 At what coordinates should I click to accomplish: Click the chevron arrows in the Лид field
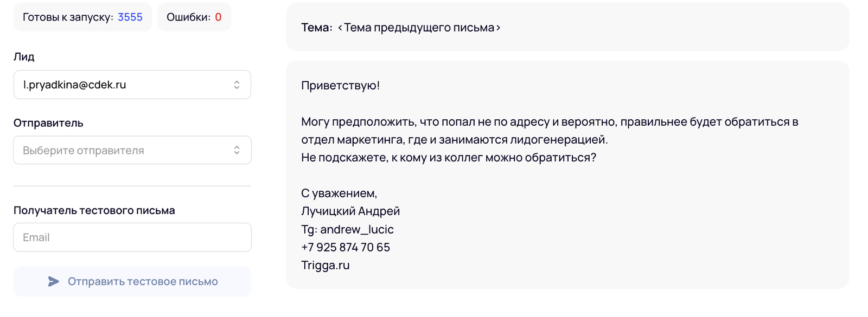(237, 85)
